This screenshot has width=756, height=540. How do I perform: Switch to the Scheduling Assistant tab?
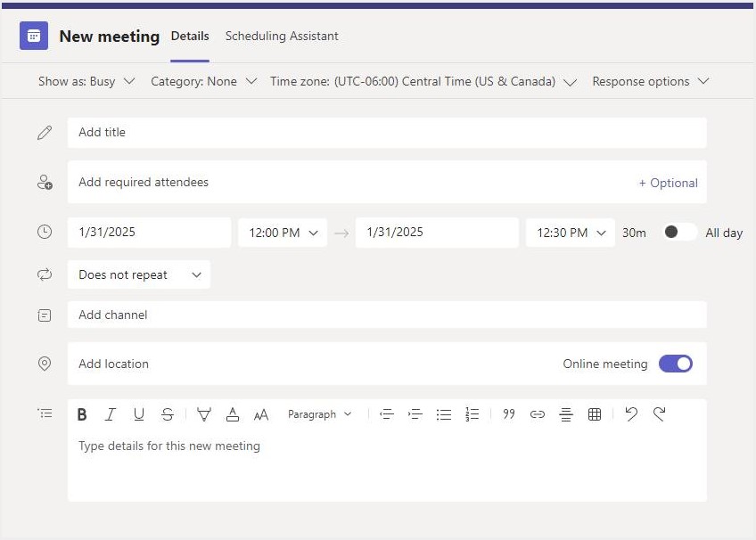pos(282,37)
